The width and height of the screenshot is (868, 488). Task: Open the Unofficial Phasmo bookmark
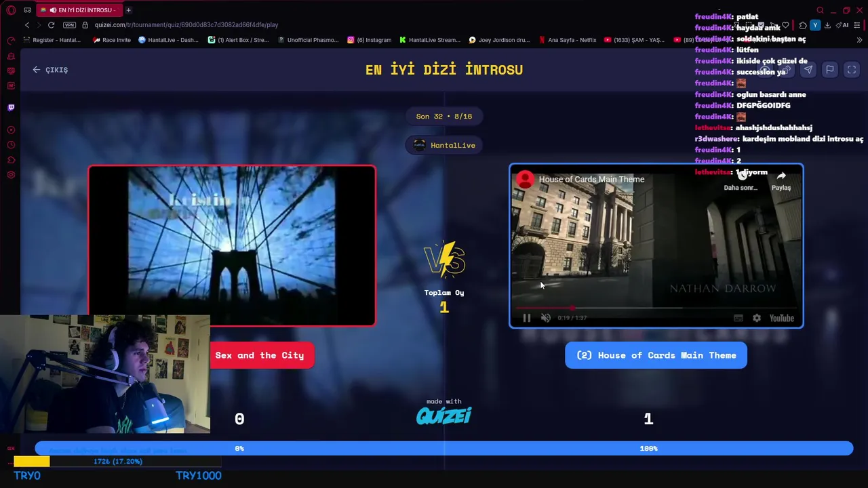[308, 40]
